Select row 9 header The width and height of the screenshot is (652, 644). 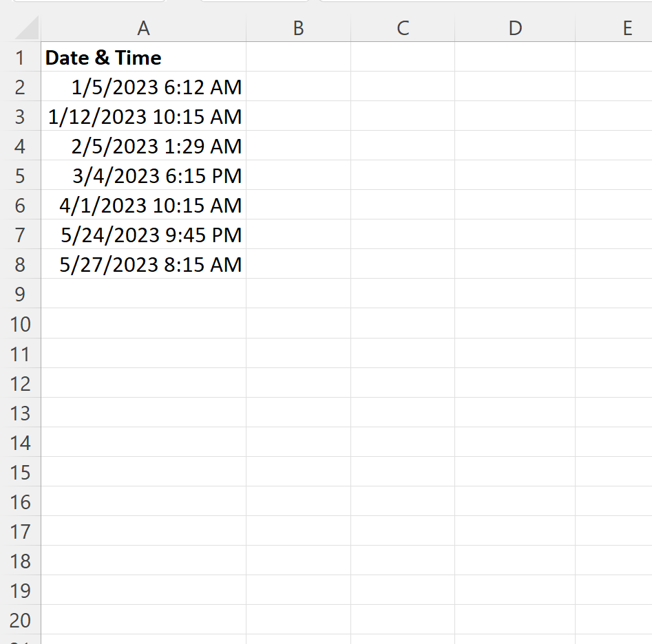pos(21,294)
